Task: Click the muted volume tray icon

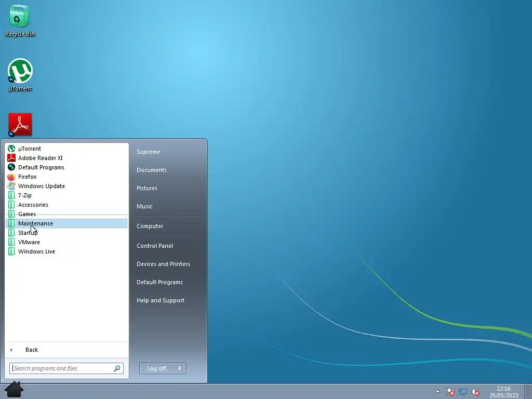Action: point(475,392)
